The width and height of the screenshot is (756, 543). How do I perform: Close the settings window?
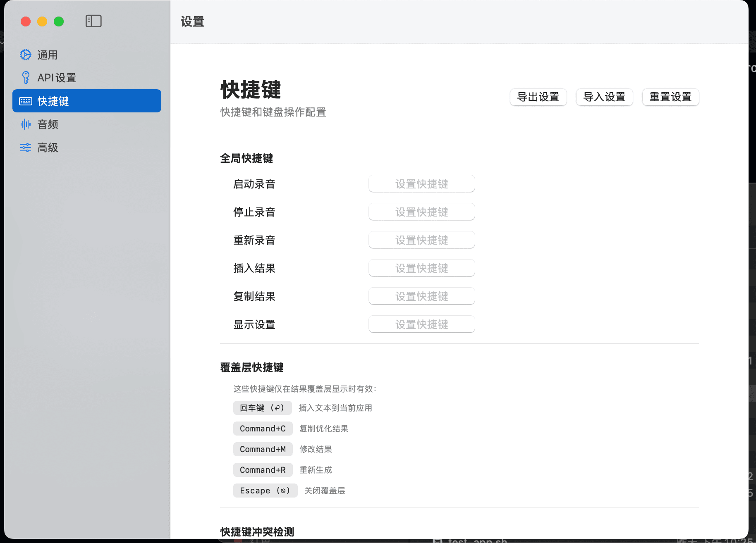point(26,21)
